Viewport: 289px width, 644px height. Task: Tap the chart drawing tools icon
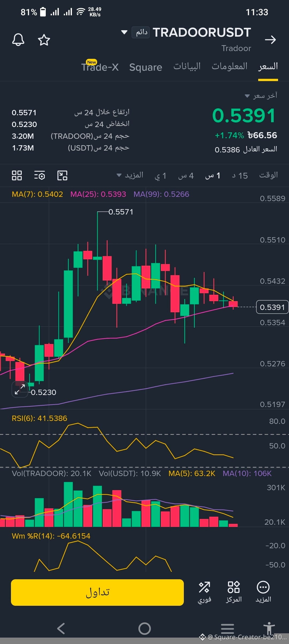coord(62,175)
